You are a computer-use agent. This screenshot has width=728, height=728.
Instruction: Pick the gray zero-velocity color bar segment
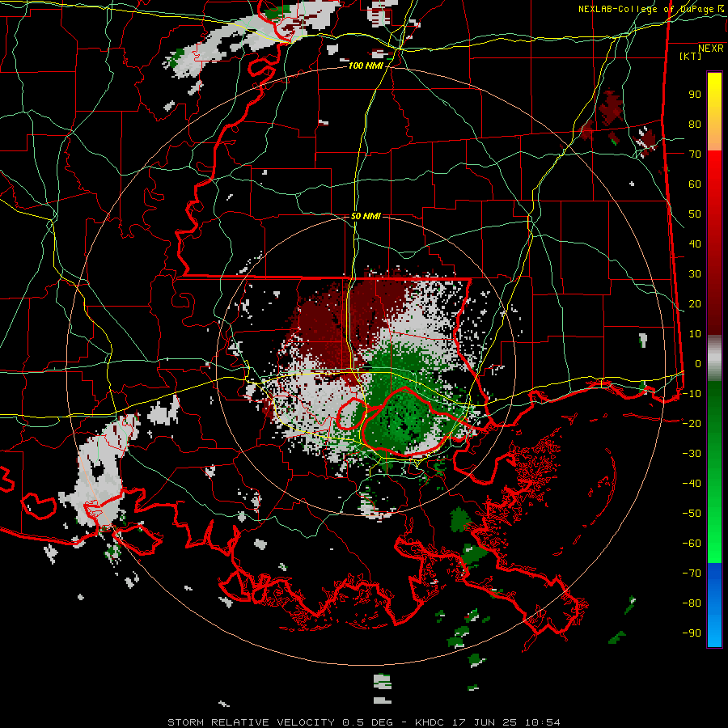[714, 358]
